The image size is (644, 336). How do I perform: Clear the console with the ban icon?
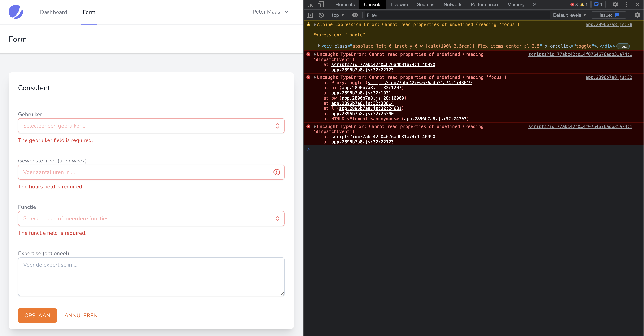321,15
